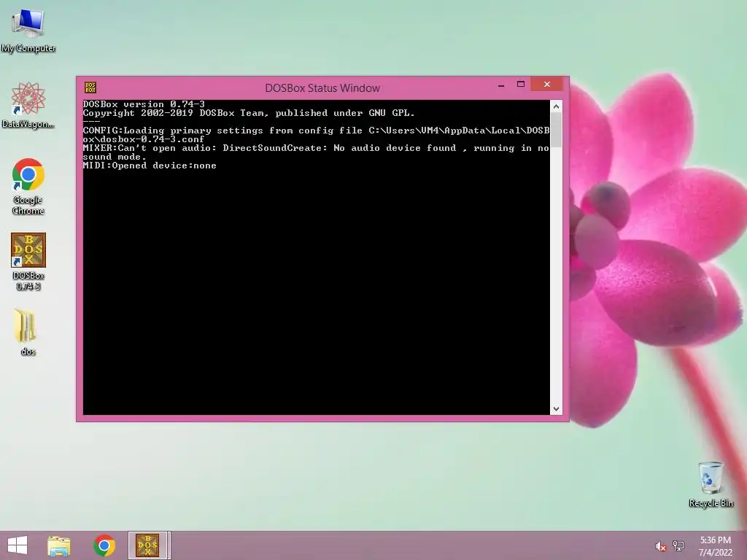747x560 pixels.
Task: Select the DataWagon desktop shortcut
Action: click(28, 106)
